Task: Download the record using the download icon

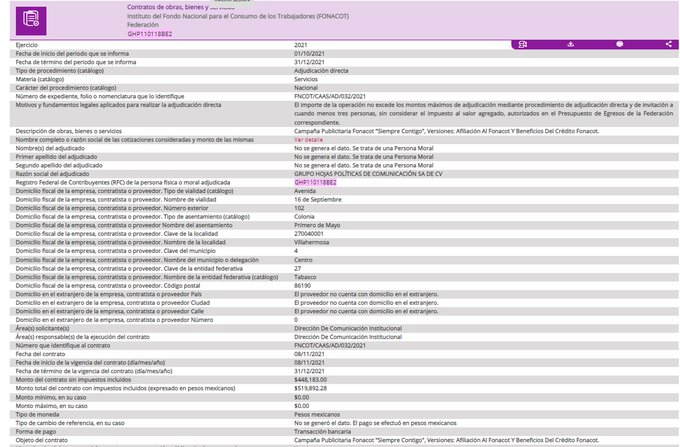Action: [x=571, y=44]
